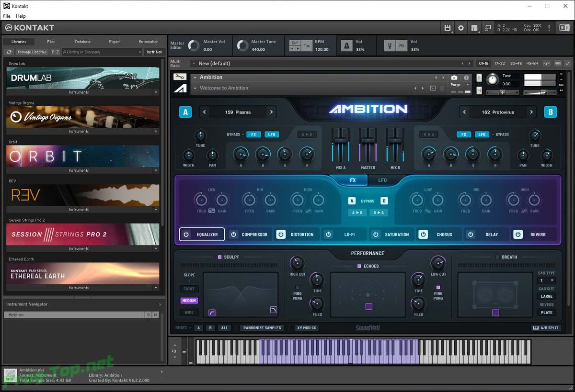The image size is (575, 392).
Task: Click Manage Libraries button
Action: tap(32, 52)
